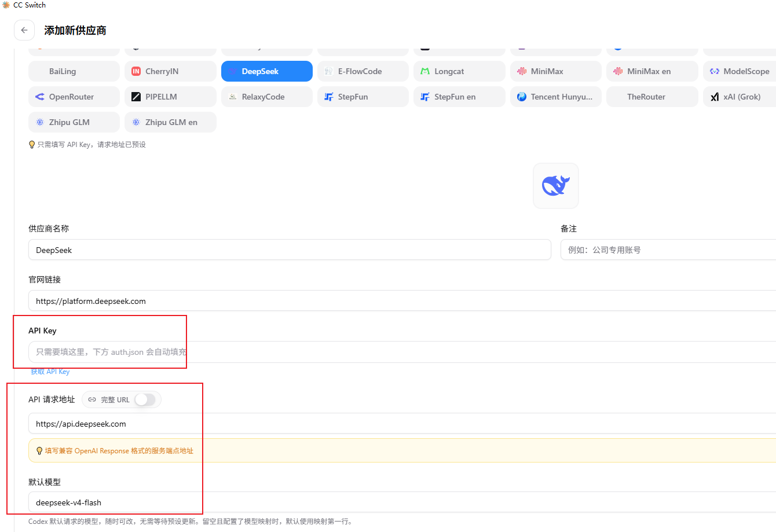Click the API Key input field

[x=402, y=352]
